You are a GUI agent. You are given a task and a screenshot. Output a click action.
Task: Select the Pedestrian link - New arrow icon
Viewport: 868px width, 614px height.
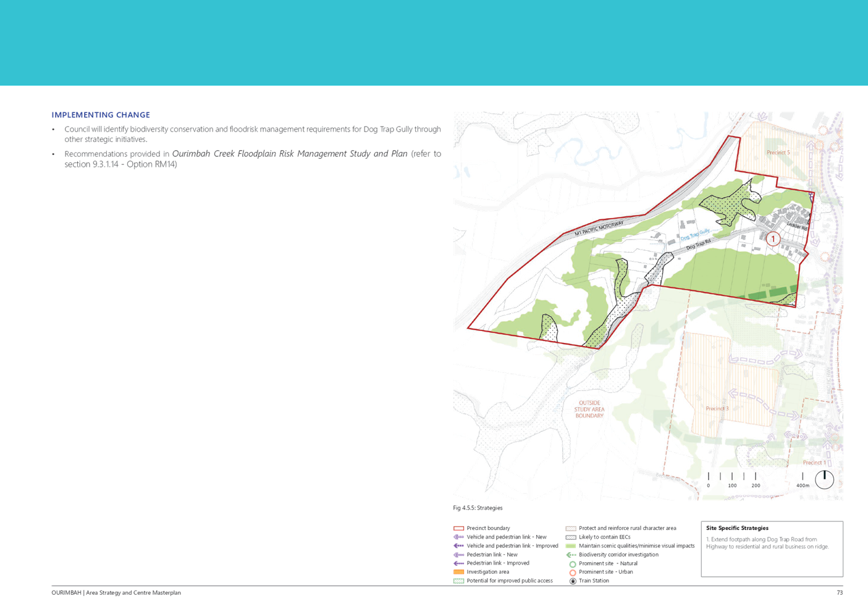tap(459, 554)
